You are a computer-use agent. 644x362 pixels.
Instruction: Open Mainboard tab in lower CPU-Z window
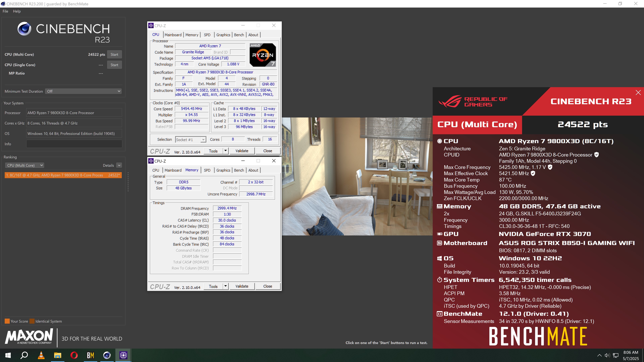(x=173, y=170)
